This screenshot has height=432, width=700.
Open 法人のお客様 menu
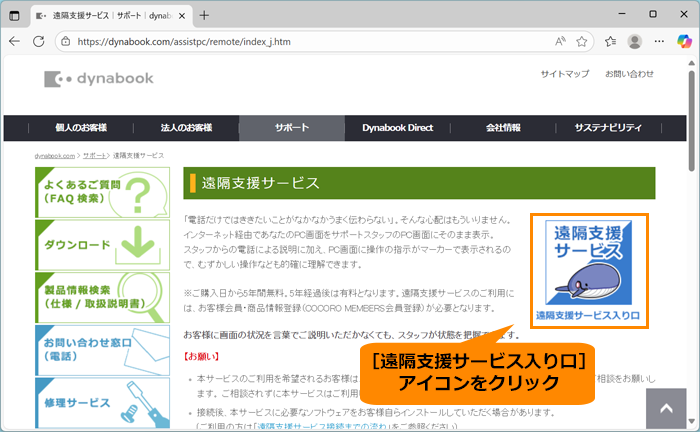[x=186, y=128]
